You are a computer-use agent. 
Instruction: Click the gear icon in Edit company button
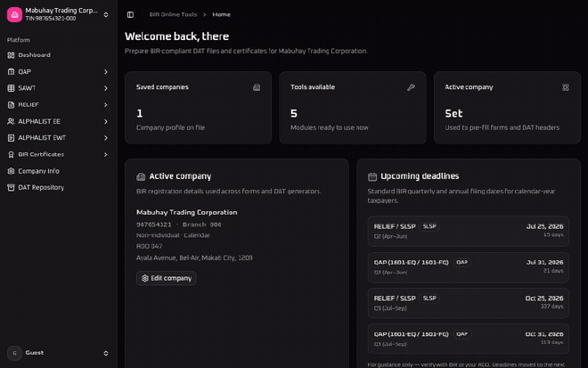(144, 278)
